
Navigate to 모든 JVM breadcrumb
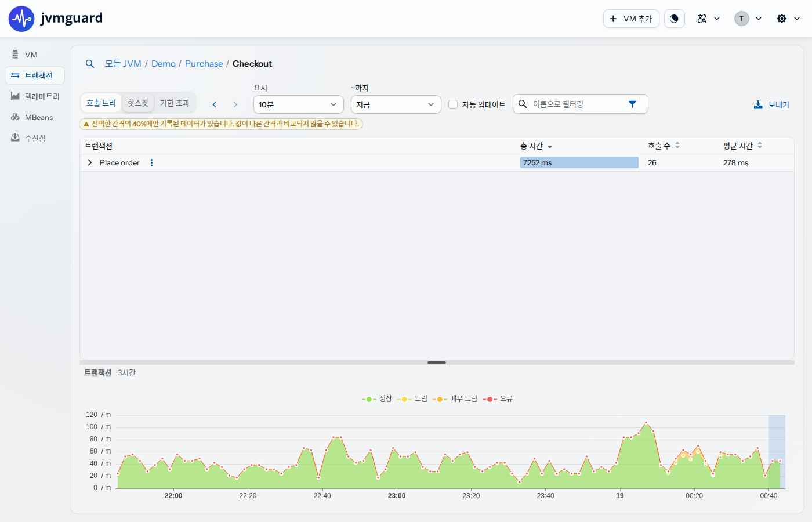click(x=123, y=64)
